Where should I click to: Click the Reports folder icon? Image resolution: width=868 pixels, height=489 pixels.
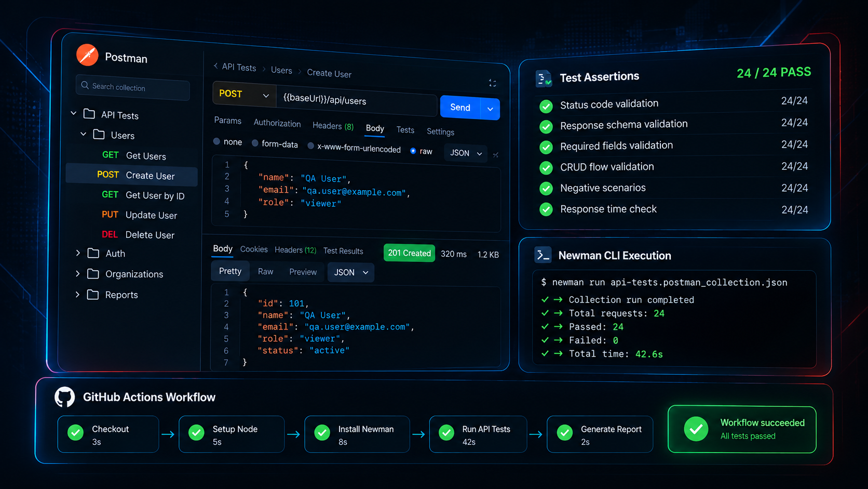pos(93,295)
